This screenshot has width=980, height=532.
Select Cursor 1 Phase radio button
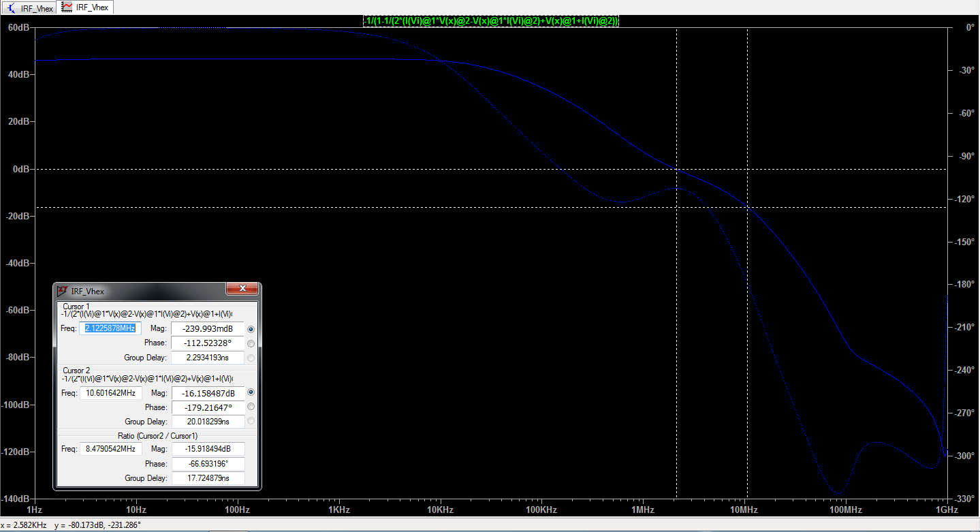tap(251, 343)
